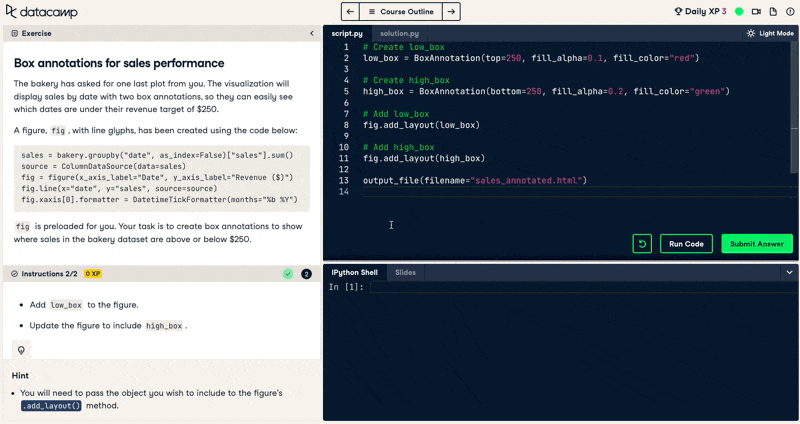Screen dimensions: 800x424
Task: Click output_file line 13 in editor
Action: [474, 180]
